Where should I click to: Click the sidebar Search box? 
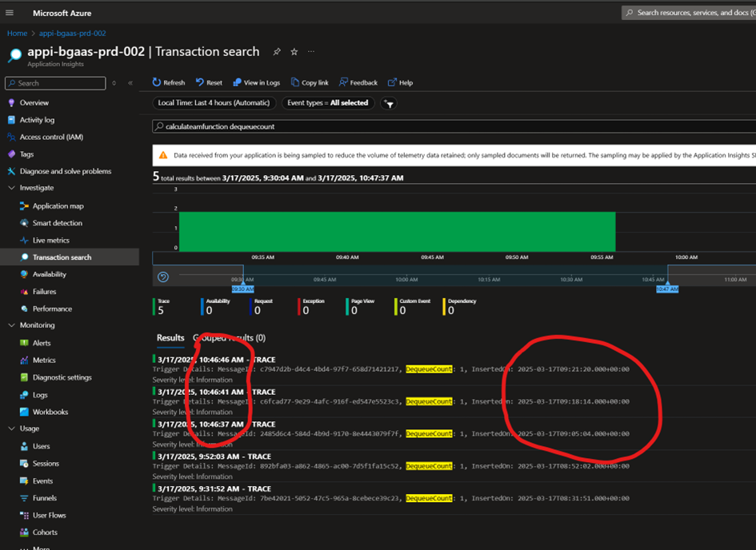55,83
